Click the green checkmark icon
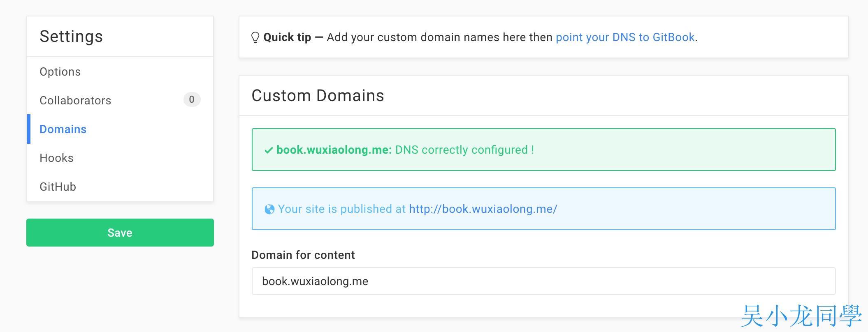 (269, 150)
